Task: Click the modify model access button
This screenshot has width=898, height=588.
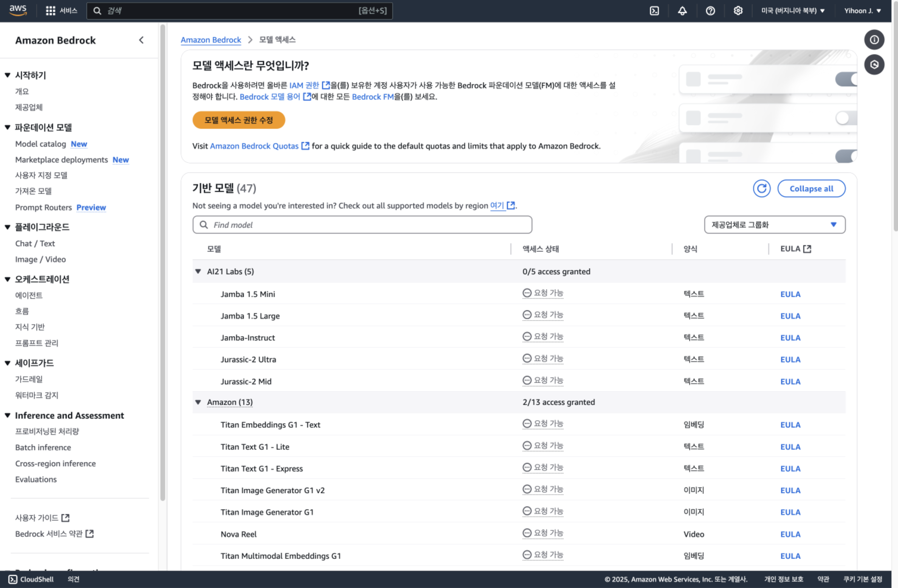Action: [x=239, y=120]
